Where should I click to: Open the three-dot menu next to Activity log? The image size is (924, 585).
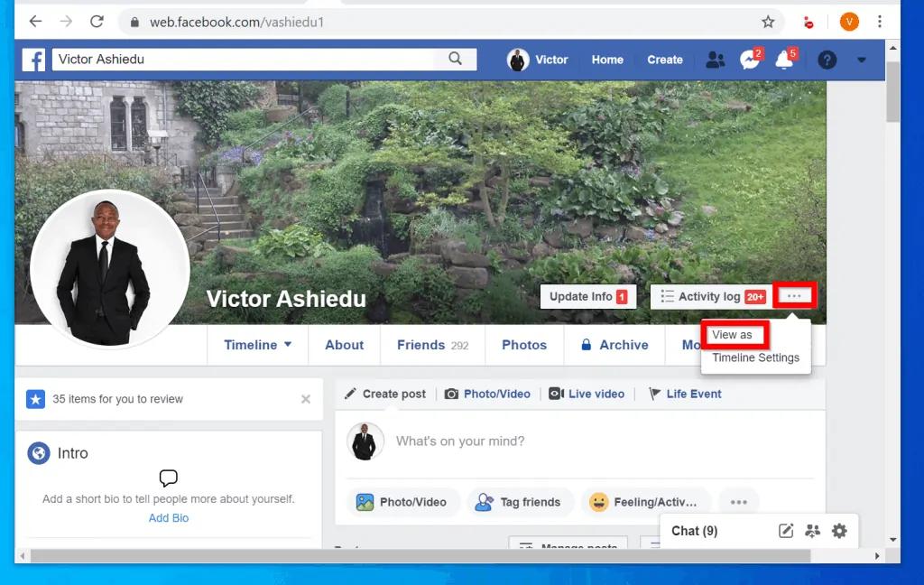pyautogui.click(x=794, y=295)
